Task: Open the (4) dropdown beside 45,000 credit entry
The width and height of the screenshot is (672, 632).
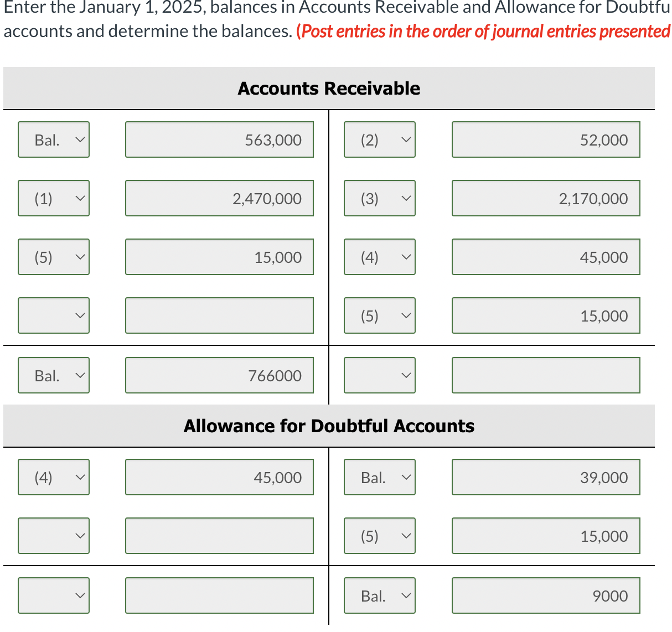Action: point(379,256)
